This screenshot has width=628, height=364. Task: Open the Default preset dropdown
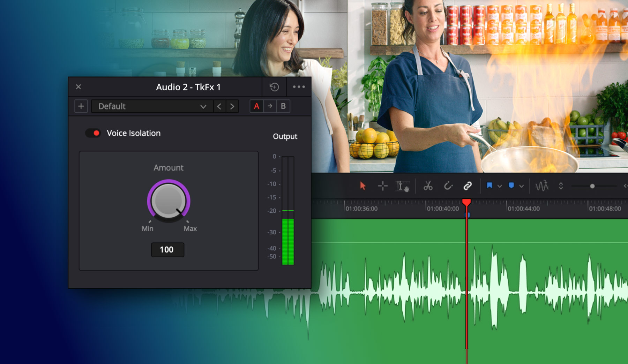(x=152, y=106)
